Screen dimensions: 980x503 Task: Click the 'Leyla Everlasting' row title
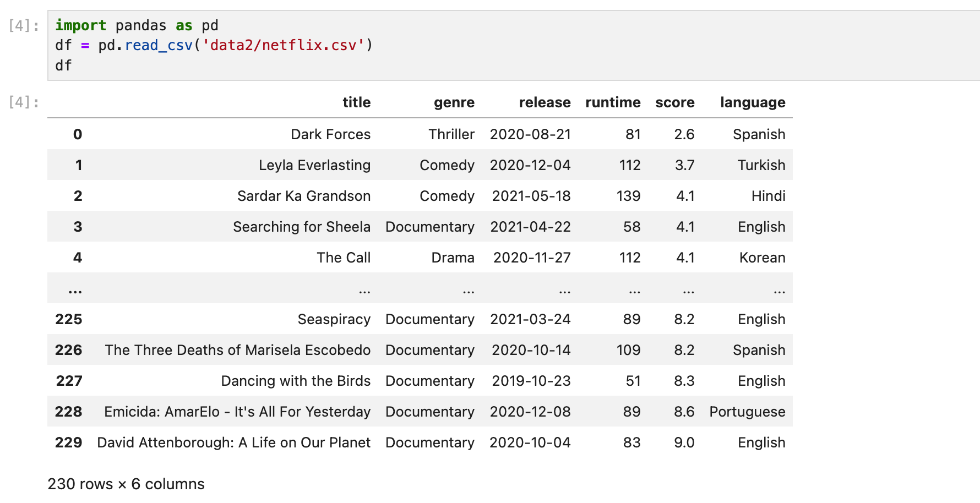(x=314, y=165)
